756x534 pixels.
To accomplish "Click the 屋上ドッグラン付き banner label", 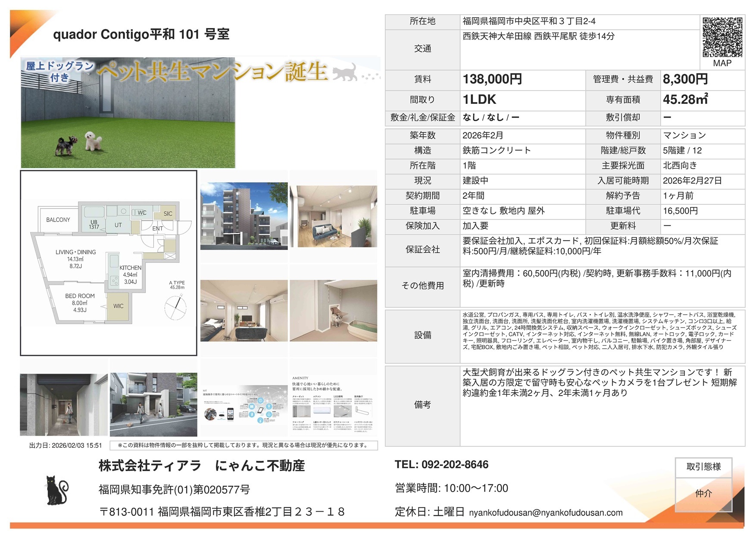I will click(59, 72).
